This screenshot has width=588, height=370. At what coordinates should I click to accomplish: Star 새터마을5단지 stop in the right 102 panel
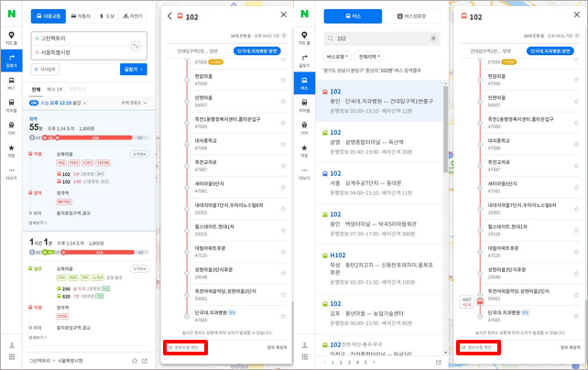click(576, 187)
